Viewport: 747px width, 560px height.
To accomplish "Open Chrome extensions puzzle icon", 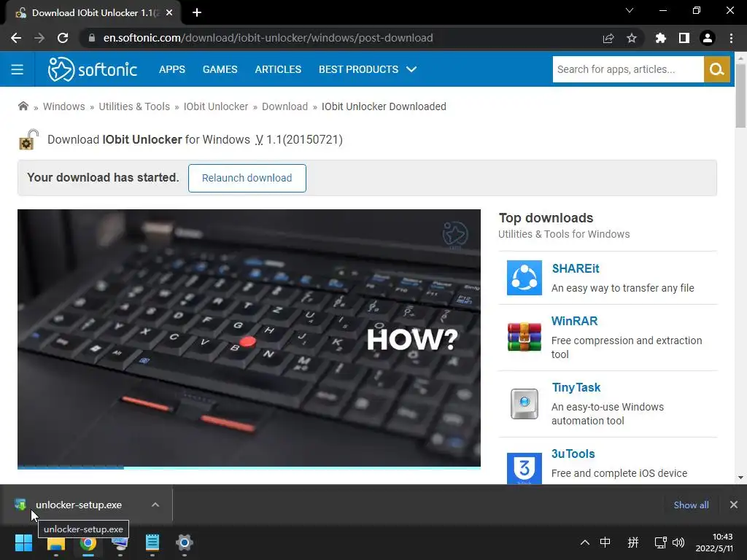I will click(661, 38).
